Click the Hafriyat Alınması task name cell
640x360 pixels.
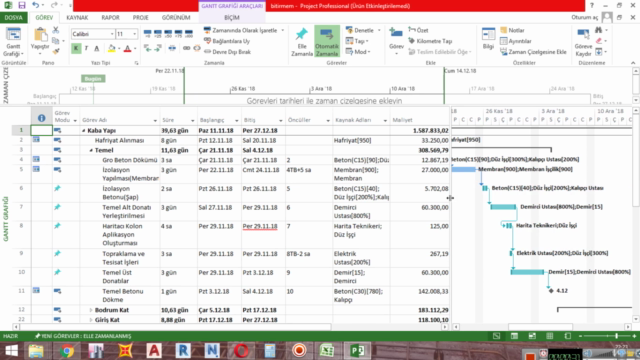pyautogui.click(x=119, y=140)
